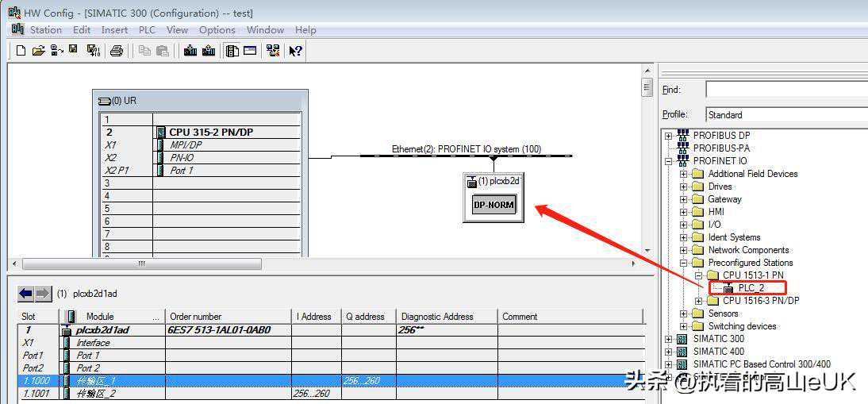Select the Switching devices folder label
The height and width of the screenshot is (404, 868).
[x=742, y=326]
